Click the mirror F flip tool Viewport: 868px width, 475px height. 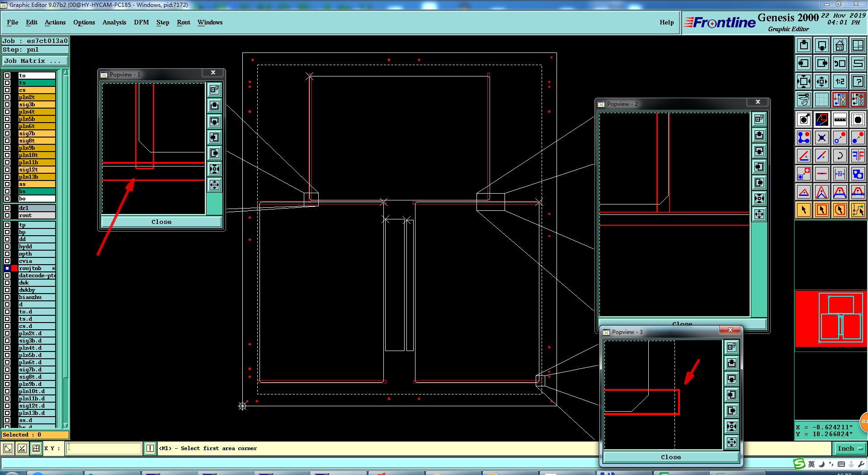pos(858,156)
